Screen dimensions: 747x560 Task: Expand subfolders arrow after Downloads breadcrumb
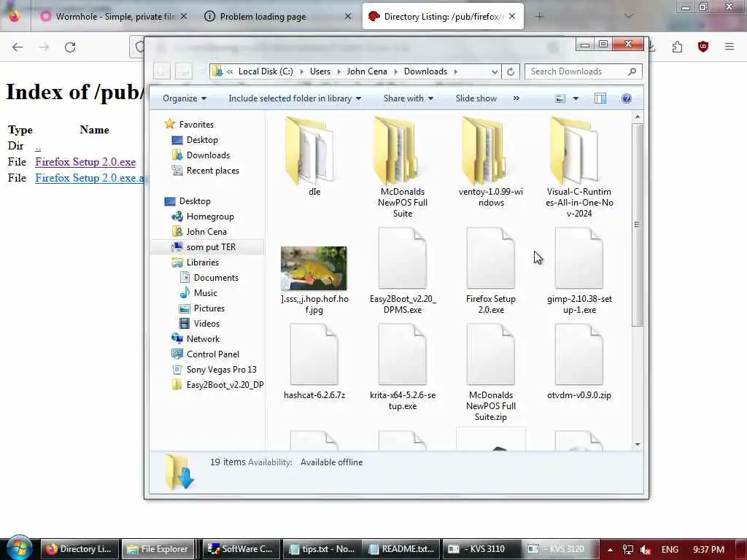pos(455,72)
